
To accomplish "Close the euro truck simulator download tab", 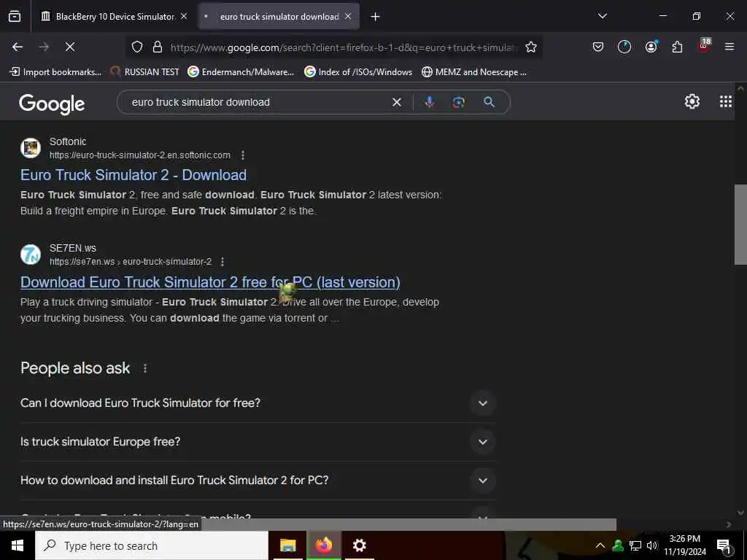I will coord(348,16).
